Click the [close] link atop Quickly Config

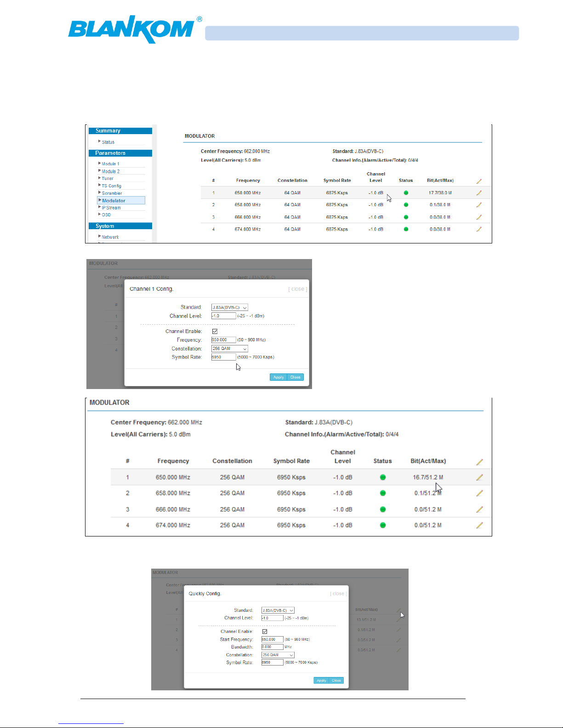[338, 594]
